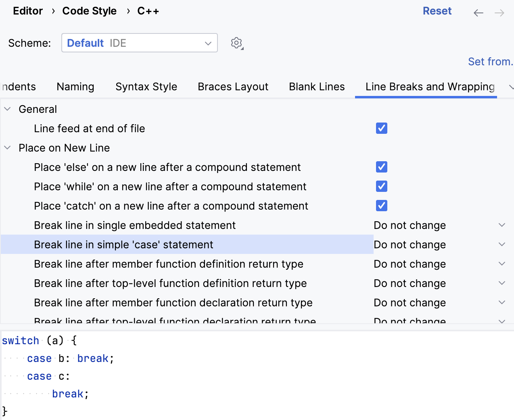Open the scheme settings gear menu
The height and width of the screenshot is (420, 514).
[x=237, y=43]
